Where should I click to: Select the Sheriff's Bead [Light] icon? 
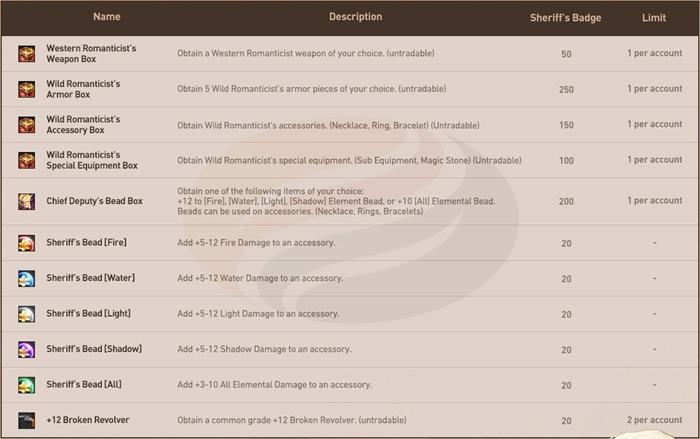(x=26, y=314)
